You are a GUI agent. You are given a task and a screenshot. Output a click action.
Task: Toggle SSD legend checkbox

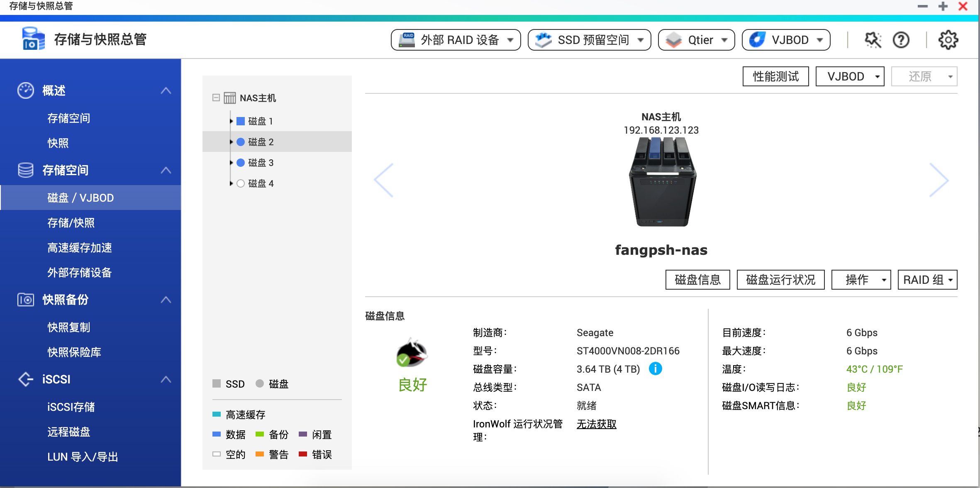pyautogui.click(x=215, y=384)
